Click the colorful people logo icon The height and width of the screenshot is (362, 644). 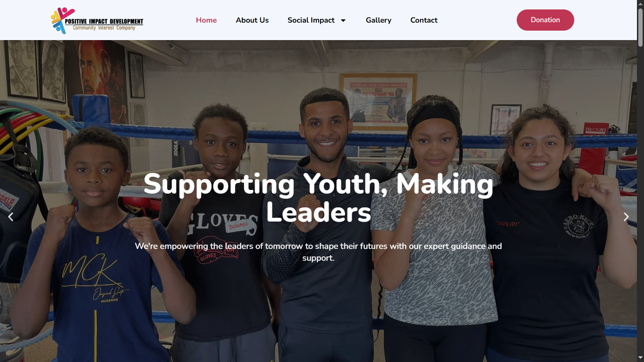(x=62, y=20)
